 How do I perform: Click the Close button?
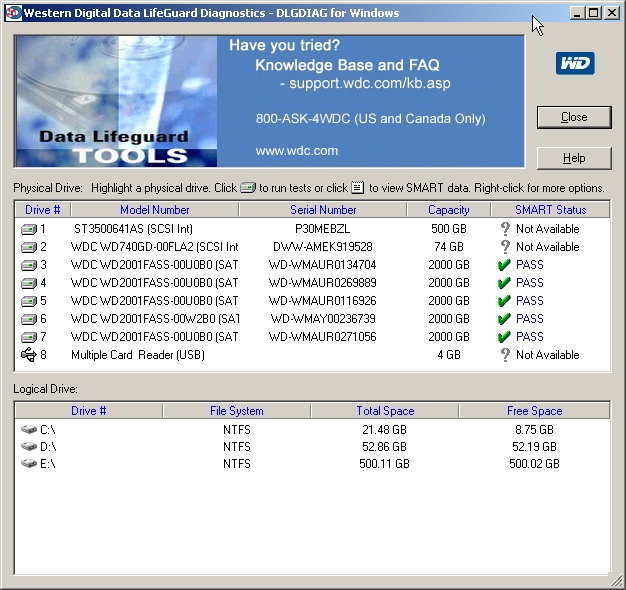(x=574, y=117)
